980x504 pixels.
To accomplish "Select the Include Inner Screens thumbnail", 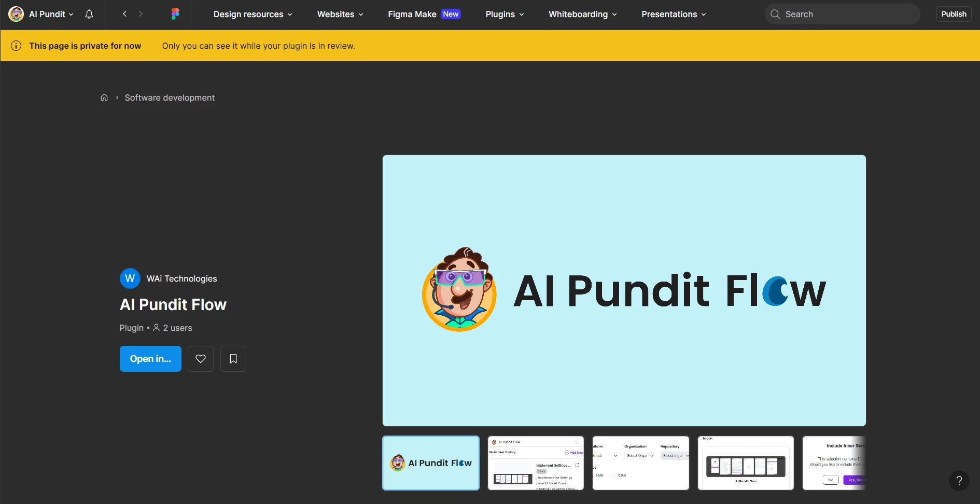I will coord(834,463).
